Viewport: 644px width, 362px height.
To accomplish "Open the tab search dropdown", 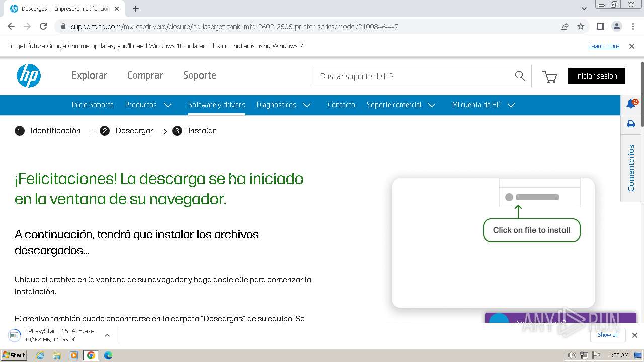I will coord(584,8).
